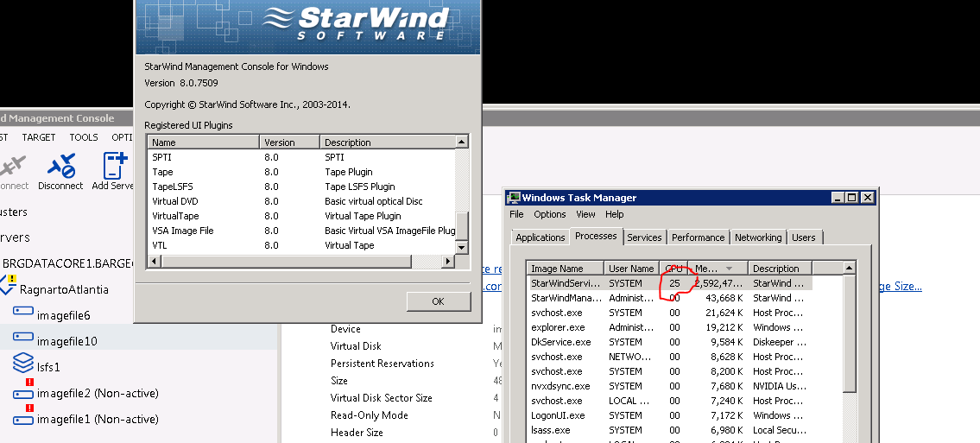Select the VirtualTape plugin row

tap(302, 216)
